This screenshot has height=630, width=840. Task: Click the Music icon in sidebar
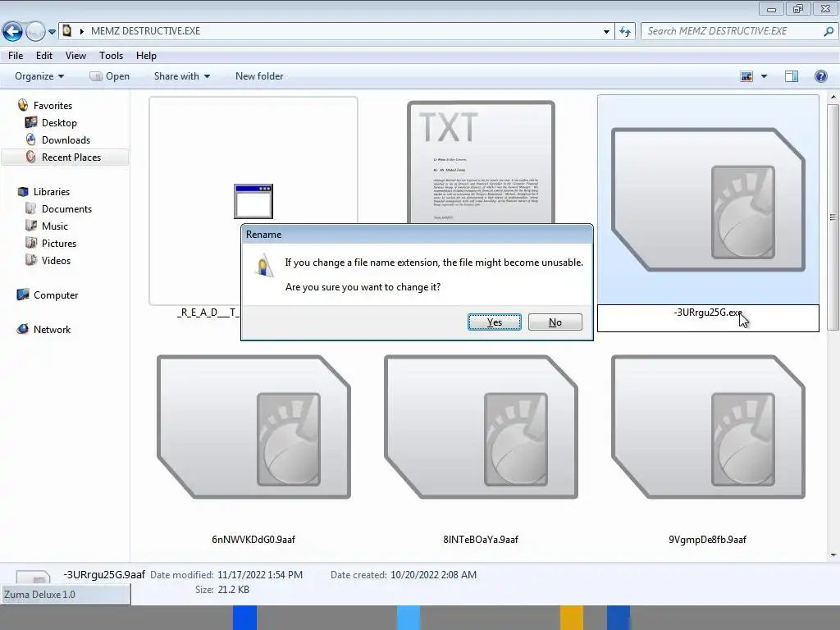[31, 226]
